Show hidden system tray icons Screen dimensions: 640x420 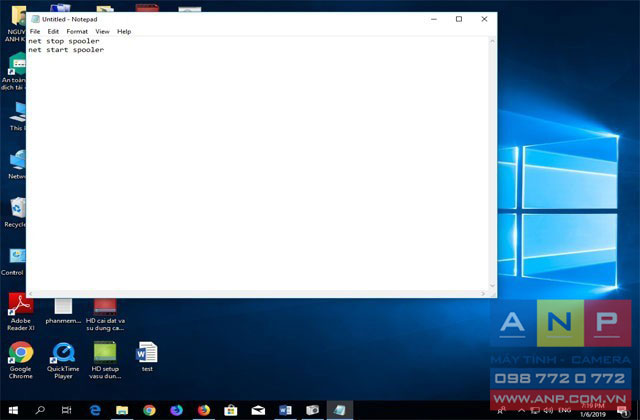pos(521,410)
